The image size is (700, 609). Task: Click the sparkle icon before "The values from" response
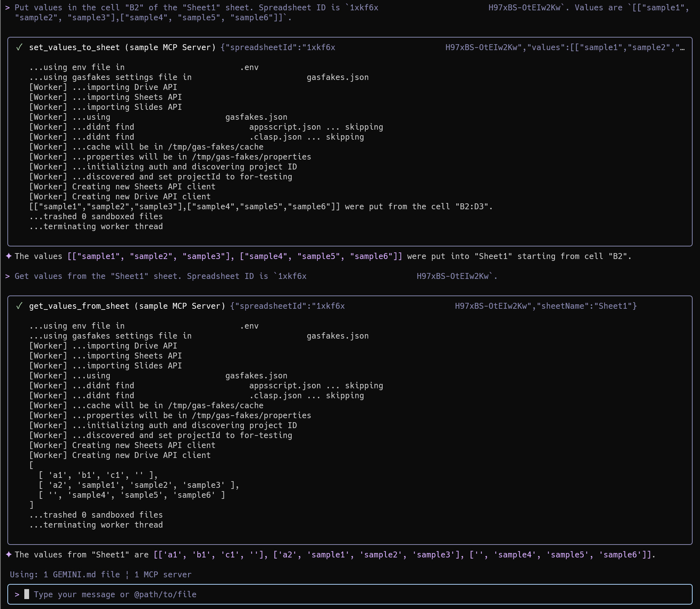(x=9, y=554)
